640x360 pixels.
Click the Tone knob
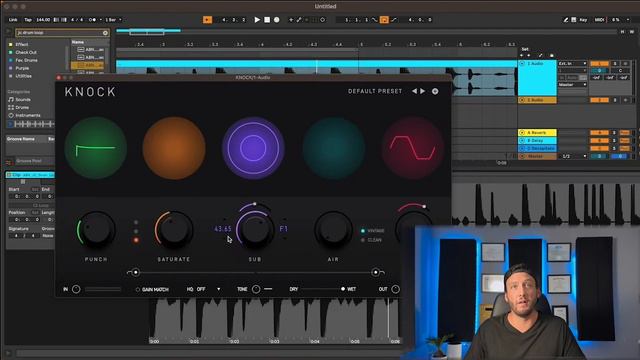(256, 289)
